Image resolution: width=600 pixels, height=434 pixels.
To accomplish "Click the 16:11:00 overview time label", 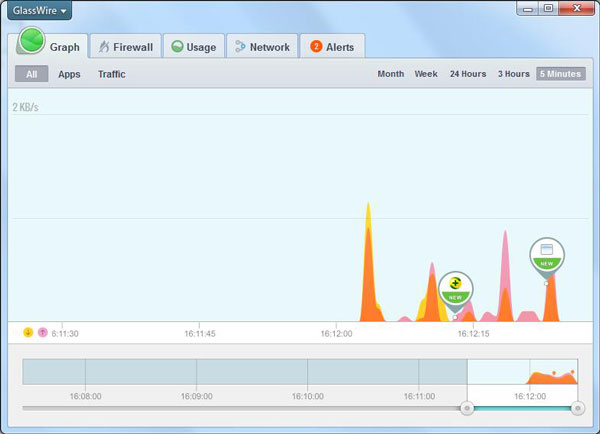I will point(419,396).
